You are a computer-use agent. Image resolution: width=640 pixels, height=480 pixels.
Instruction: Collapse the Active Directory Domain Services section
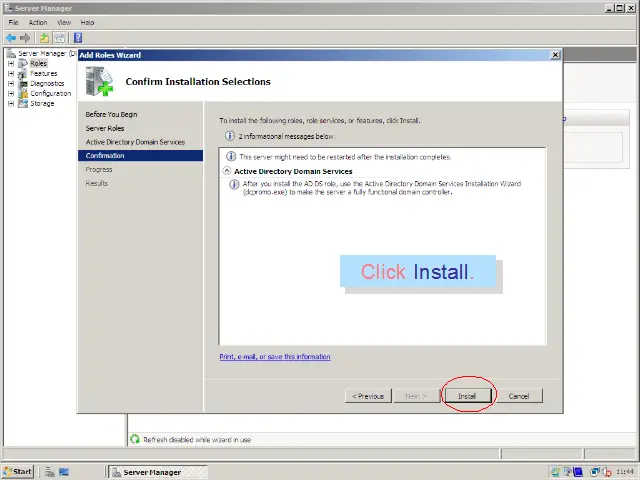(x=227, y=171)
